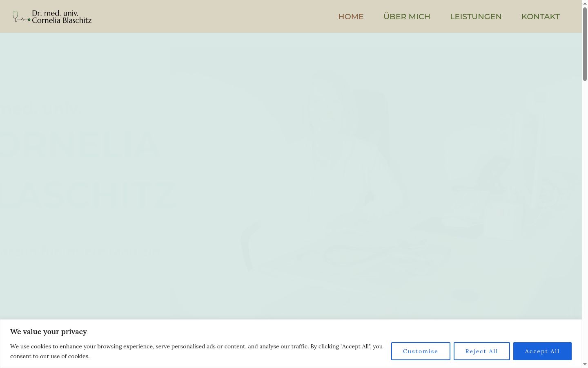Screen dimensions: 588x368
Task: Go to the ÜBER MICH page
Action: click(x=407, y=17)
